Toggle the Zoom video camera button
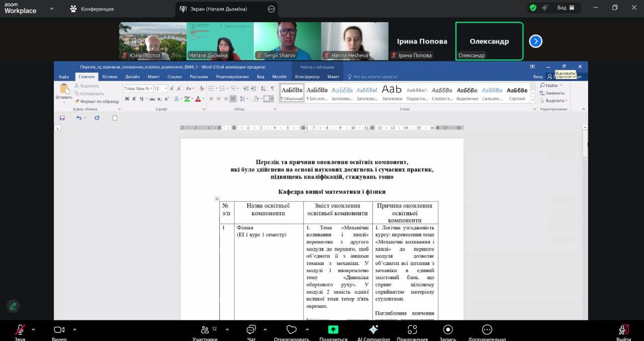Image resolution: width=644 pixels, height=341 pixels. point(59,330)
